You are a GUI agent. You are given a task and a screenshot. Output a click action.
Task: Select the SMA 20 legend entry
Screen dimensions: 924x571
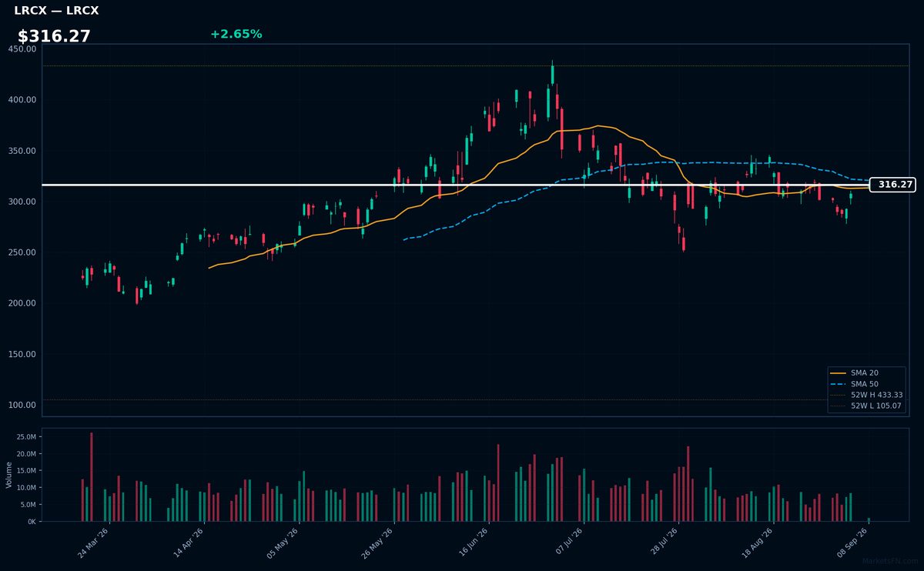864,372
